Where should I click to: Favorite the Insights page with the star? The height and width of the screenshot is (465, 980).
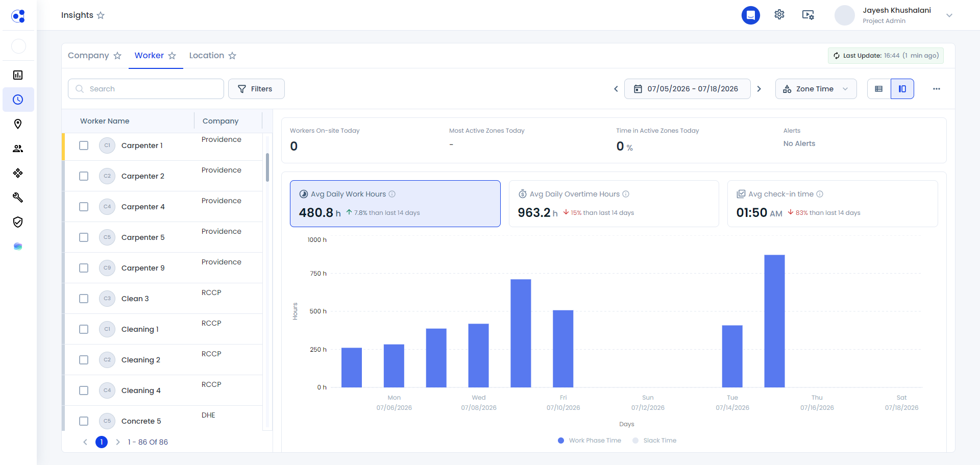101,15
